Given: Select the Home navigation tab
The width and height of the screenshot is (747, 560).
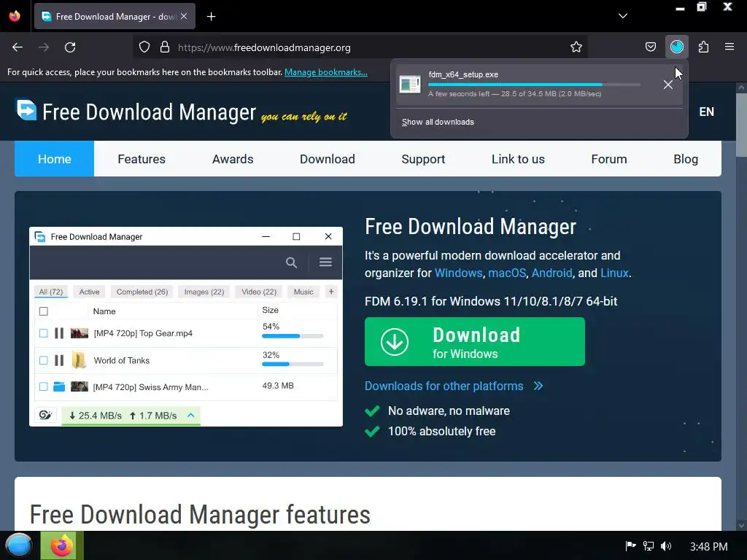Looking at the screenshot, I should [x=54, y=159].
